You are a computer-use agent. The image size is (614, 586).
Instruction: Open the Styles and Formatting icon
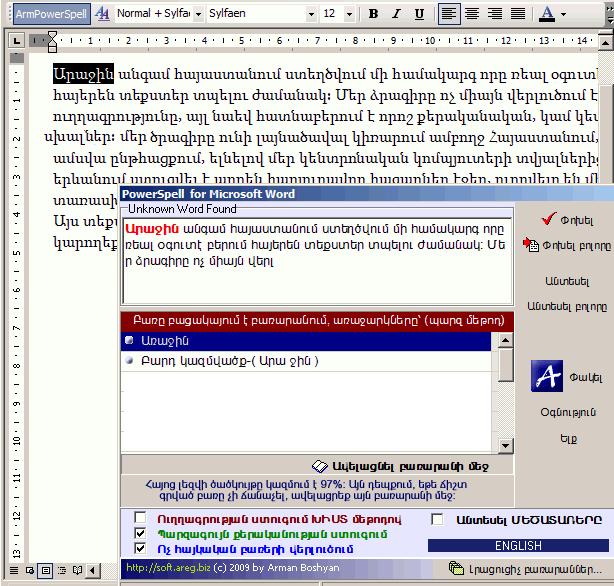(103, 14)
